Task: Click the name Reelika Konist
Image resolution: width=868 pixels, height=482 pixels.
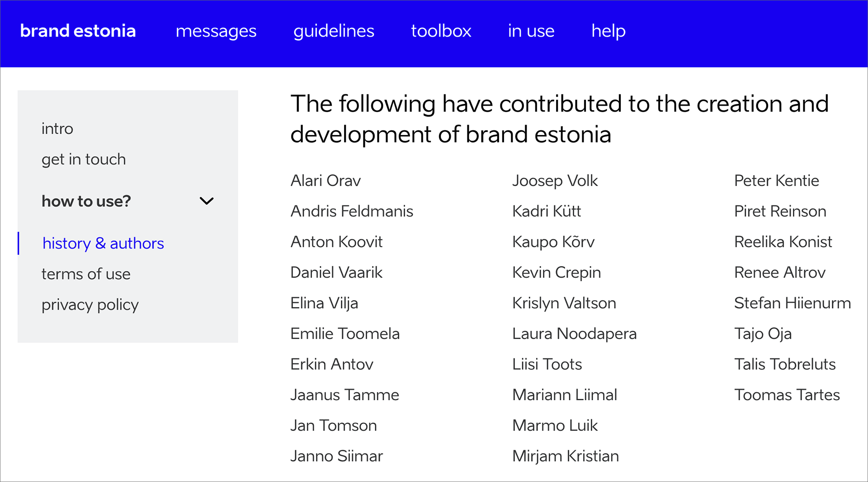Action: point(783,242)
